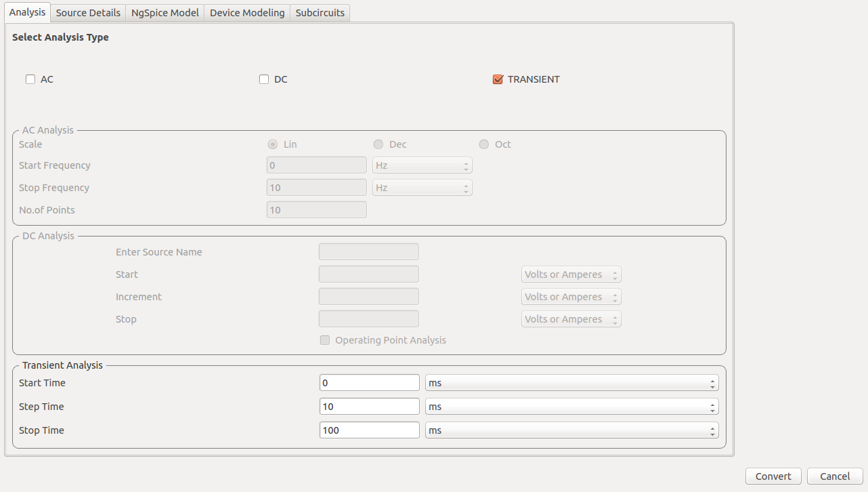Click the No.of Points input field

click(x=317, y=210)
